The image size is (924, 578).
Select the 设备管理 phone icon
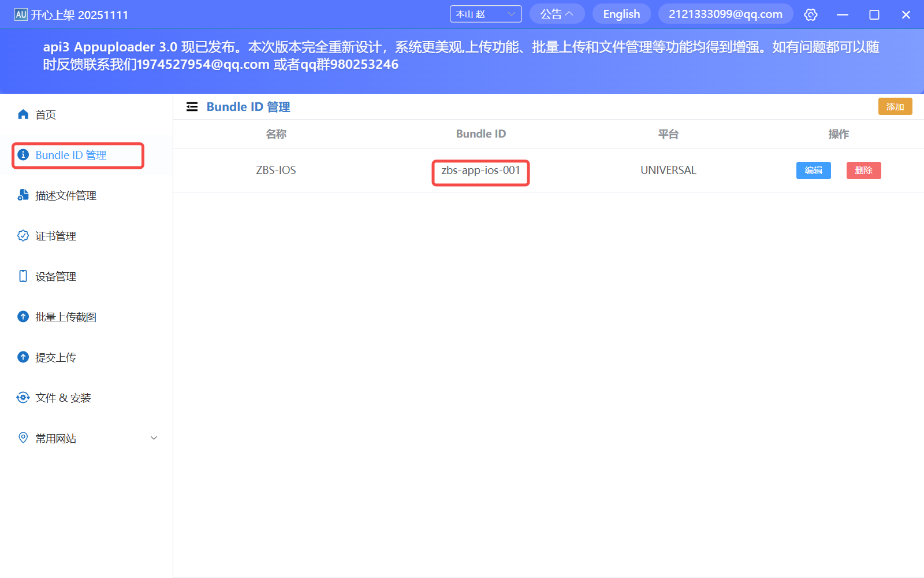point(23,276)
